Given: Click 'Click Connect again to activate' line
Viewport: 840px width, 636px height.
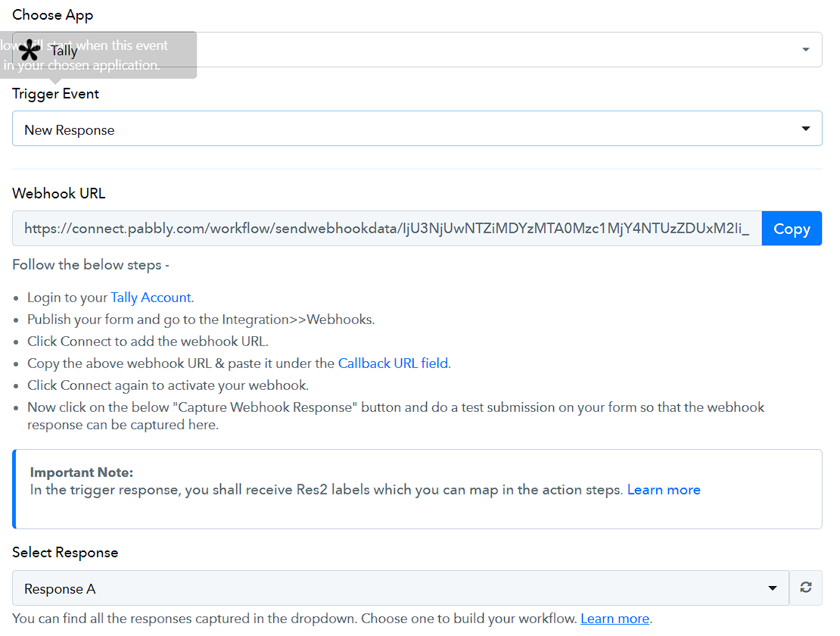Looking at the screenshot, I should [x=168, y=385].
